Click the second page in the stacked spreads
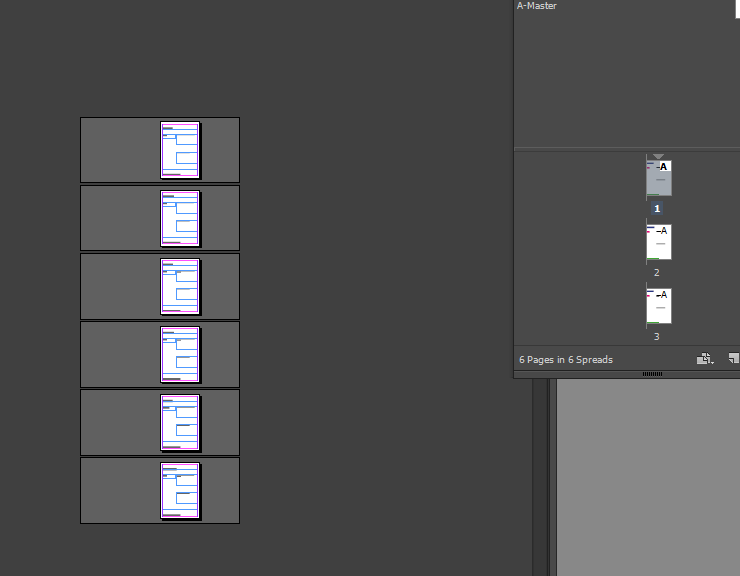Screen dimensions: 740x576 (180, 218)
